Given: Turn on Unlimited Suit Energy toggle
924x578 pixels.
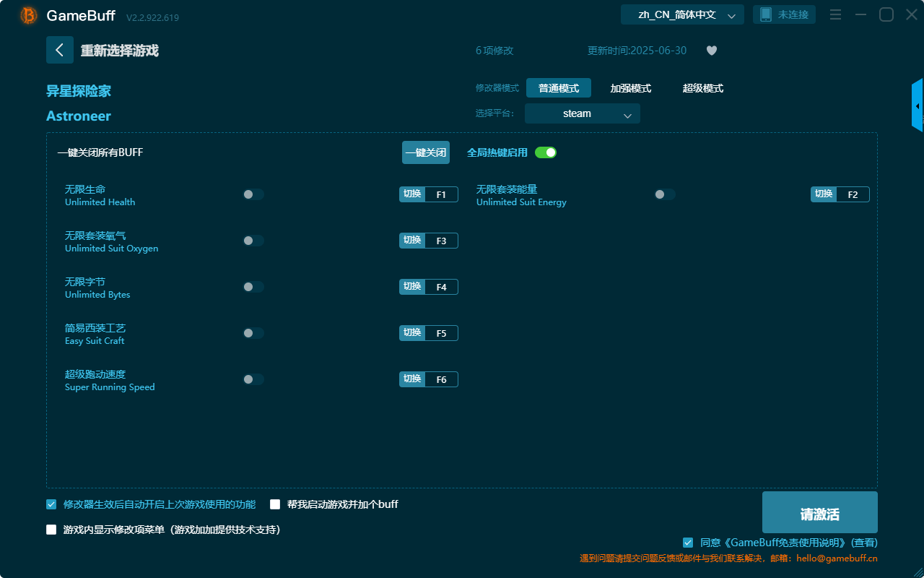Looking at the screenshot, I should (664, 194).
